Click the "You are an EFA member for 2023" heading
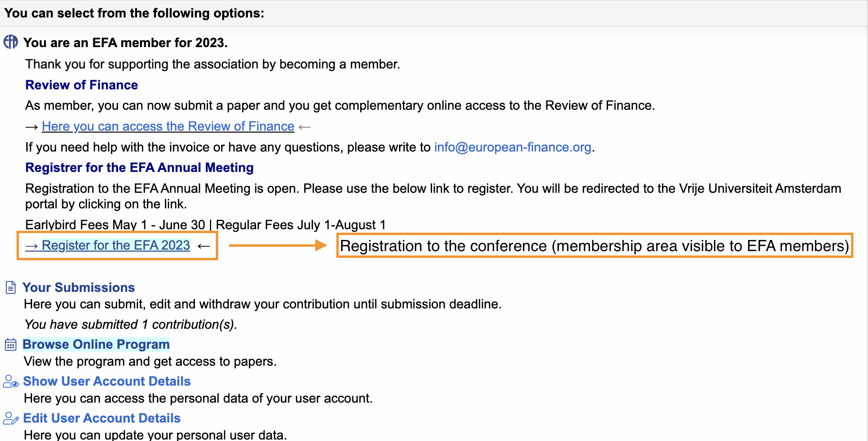Image resolution: width=868 pixels, height=441 pixels. click(x=125, y=43)
